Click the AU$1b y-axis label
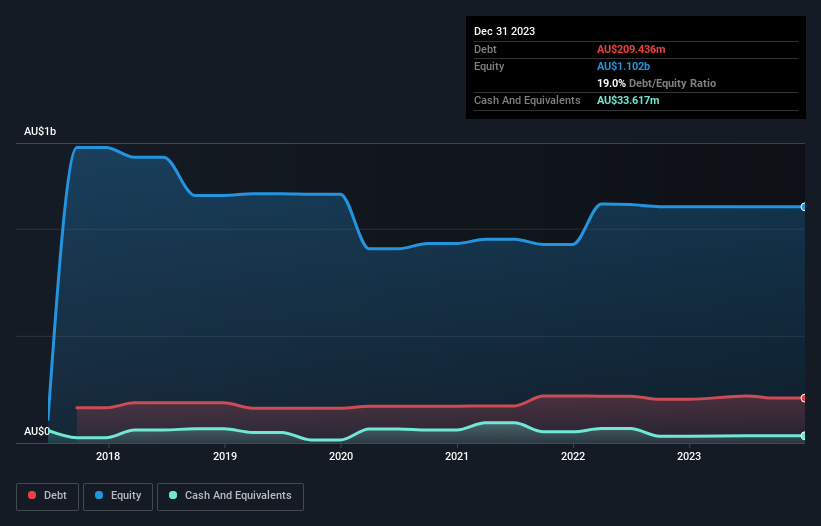This screenshot has width=821, height=526. (40, 131)
